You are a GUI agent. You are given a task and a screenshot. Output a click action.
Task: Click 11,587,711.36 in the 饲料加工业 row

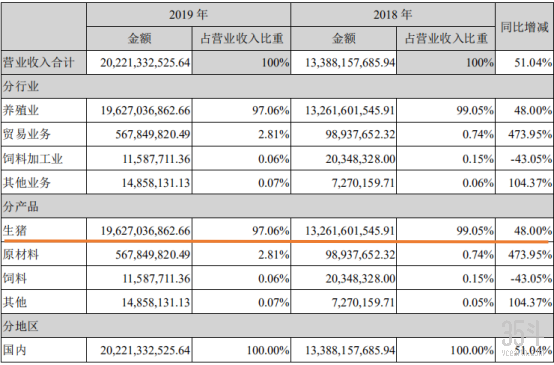pyautogui.click(x=156, y=159)
